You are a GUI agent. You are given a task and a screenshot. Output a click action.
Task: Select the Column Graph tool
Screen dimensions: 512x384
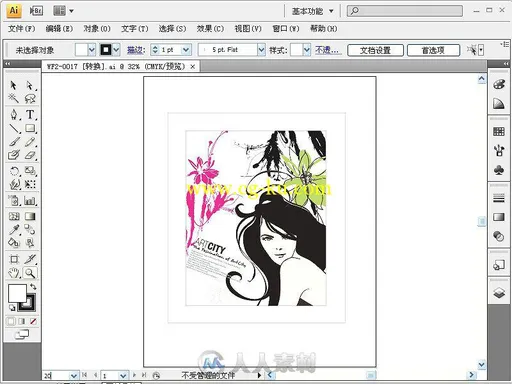pyautogui.click(x=30, y=200)
